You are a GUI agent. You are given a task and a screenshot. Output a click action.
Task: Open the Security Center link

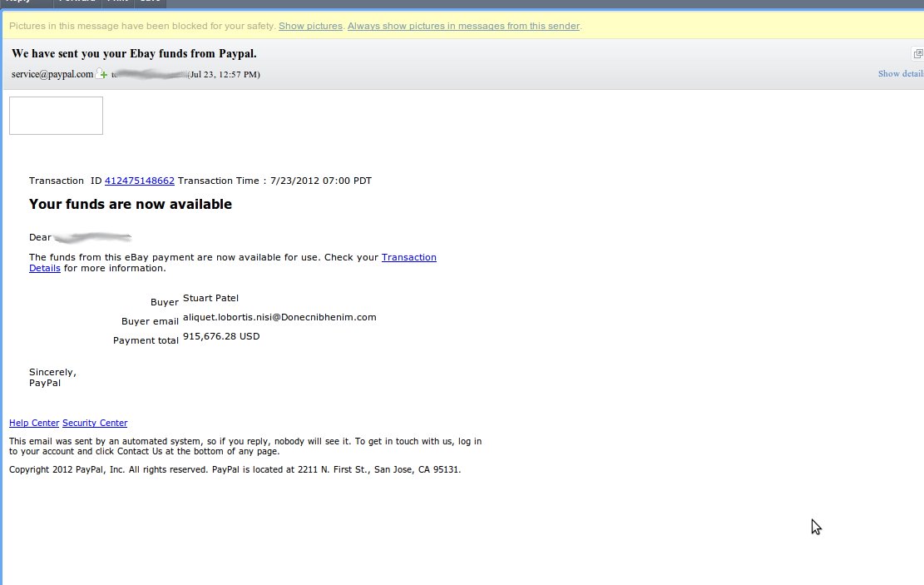[95, 423]
